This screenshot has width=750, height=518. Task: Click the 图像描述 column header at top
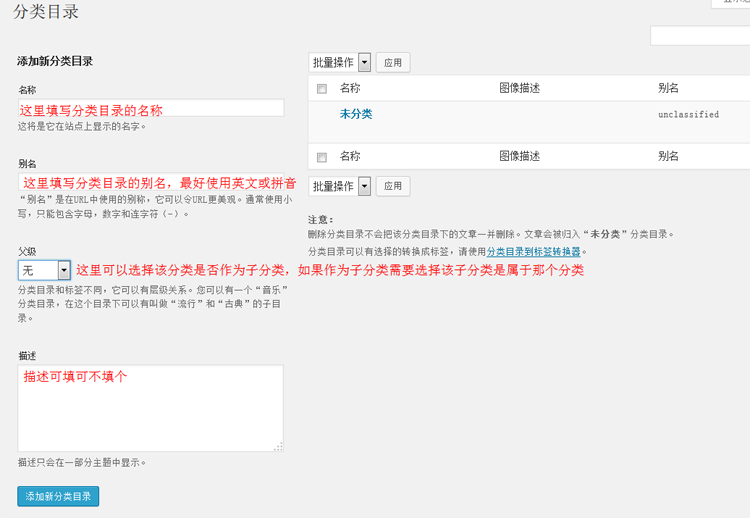click(x=519, y=88)
